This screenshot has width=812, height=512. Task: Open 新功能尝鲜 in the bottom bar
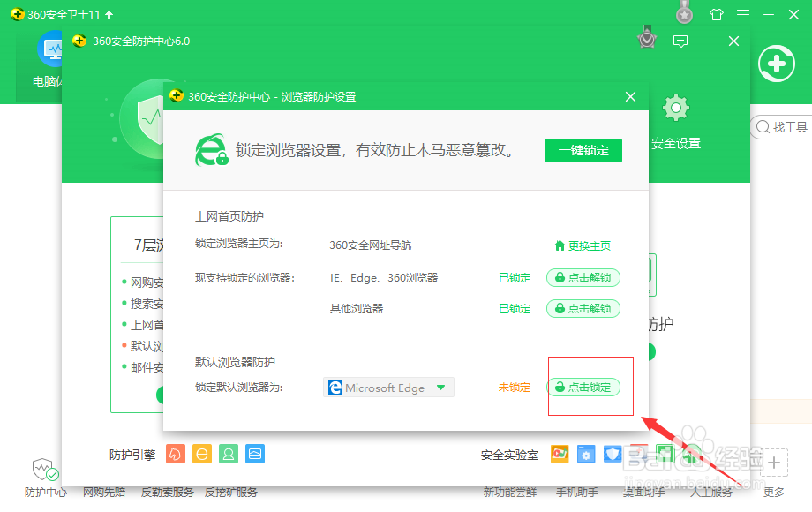[x=510, y=493]
